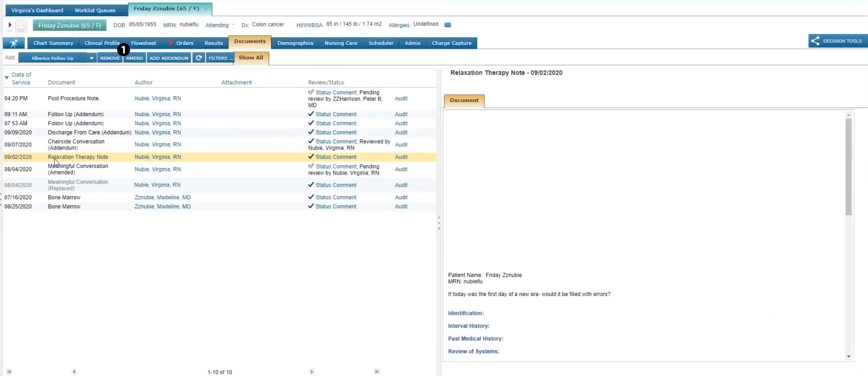Jump to first page of document list
This screenshot has height=376, width=868.
(9, 372)
